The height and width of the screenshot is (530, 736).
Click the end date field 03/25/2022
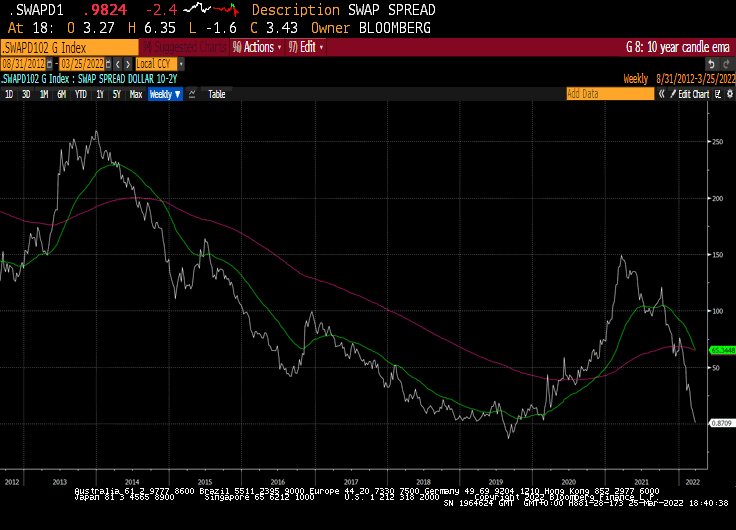[x=82, y=64]
